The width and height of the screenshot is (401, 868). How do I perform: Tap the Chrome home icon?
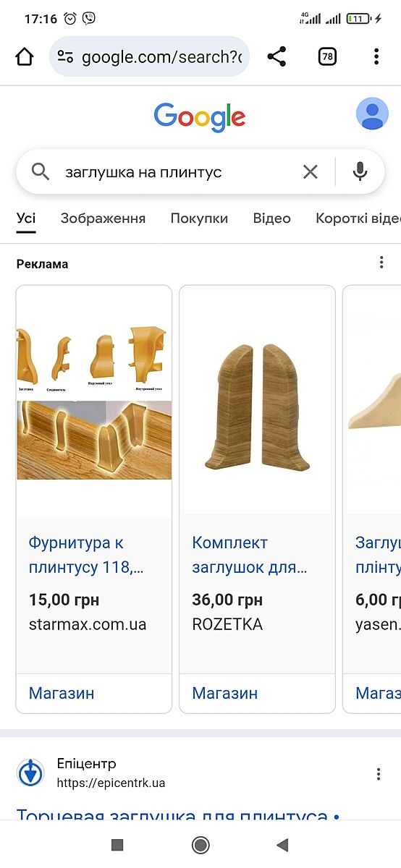click(25, 56)
